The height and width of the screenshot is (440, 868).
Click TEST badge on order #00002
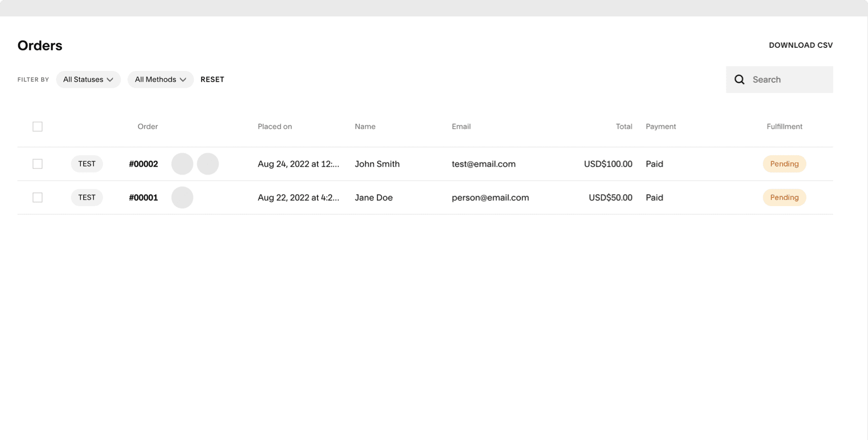point(87,164)
